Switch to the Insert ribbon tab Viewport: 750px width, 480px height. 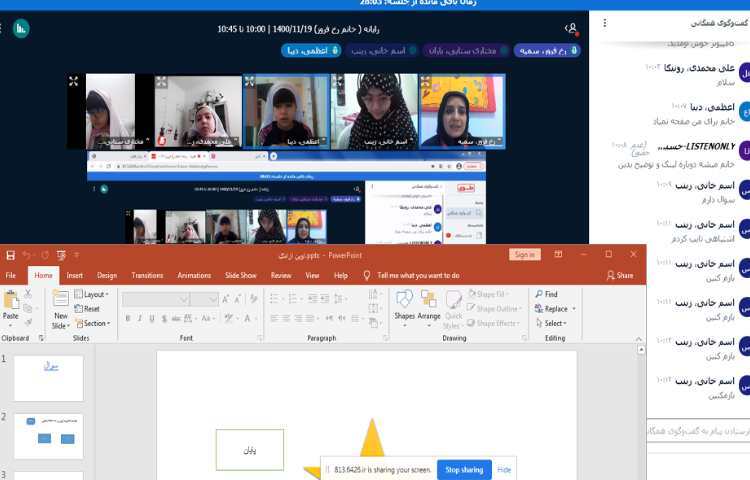click(75, 275)
